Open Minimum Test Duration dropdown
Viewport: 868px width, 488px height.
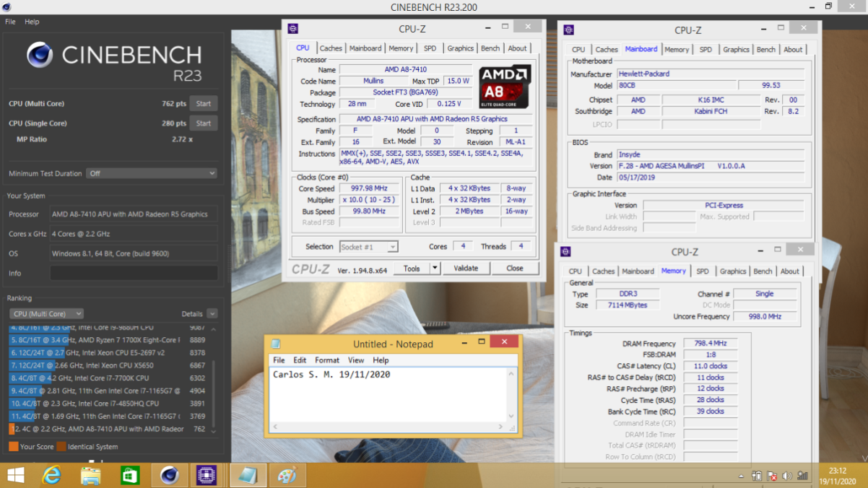[151, 173]
